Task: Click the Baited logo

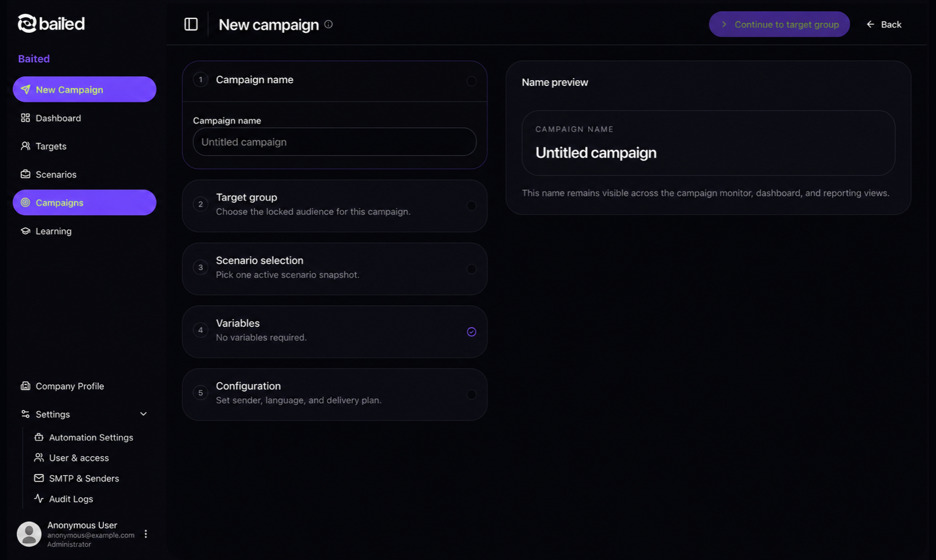Action: point(51,24)
